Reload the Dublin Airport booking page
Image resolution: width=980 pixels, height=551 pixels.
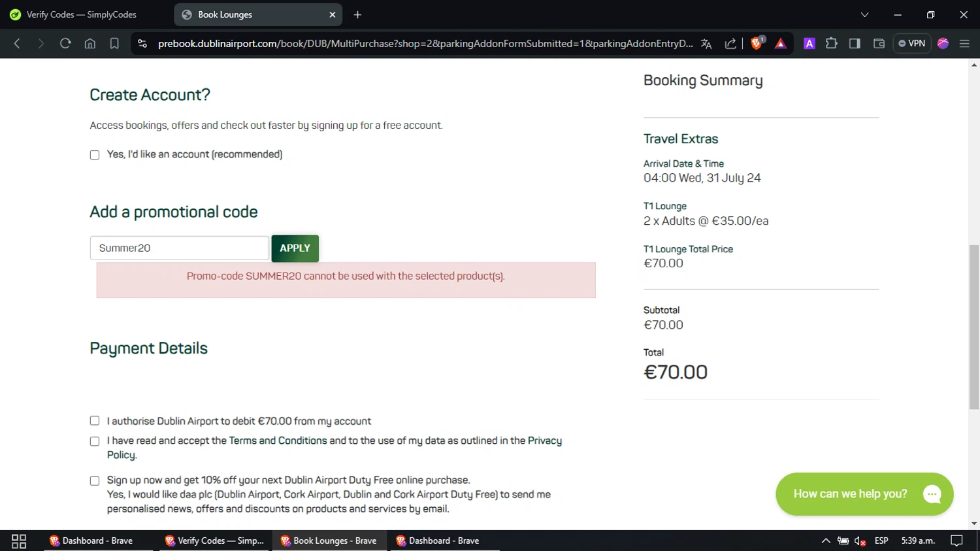(65, 44)
